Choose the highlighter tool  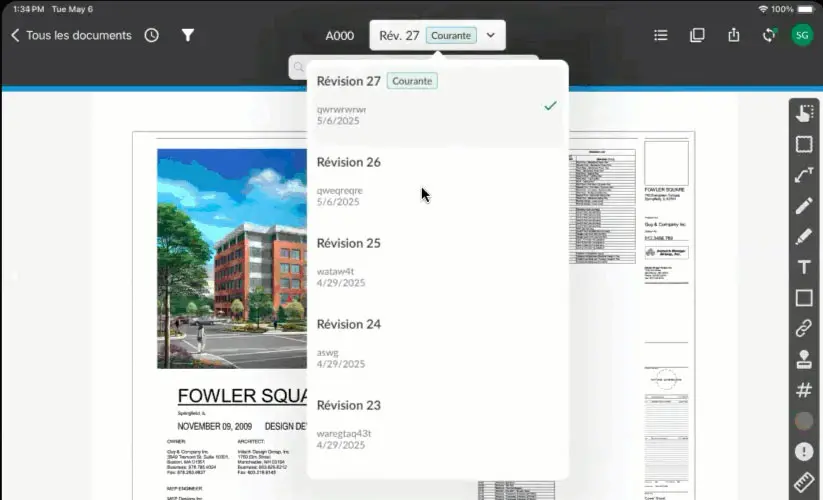pyautogui.click(x=804, y=237)
